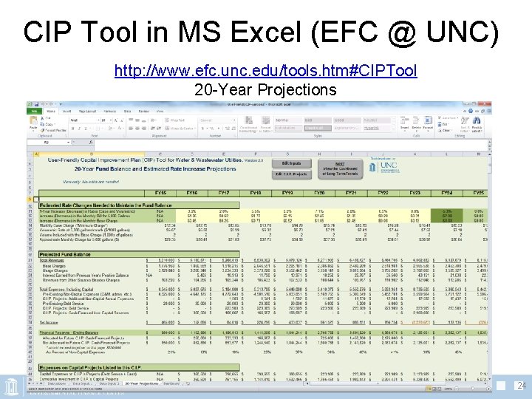Toggle Italic formatting

(79, 129)
